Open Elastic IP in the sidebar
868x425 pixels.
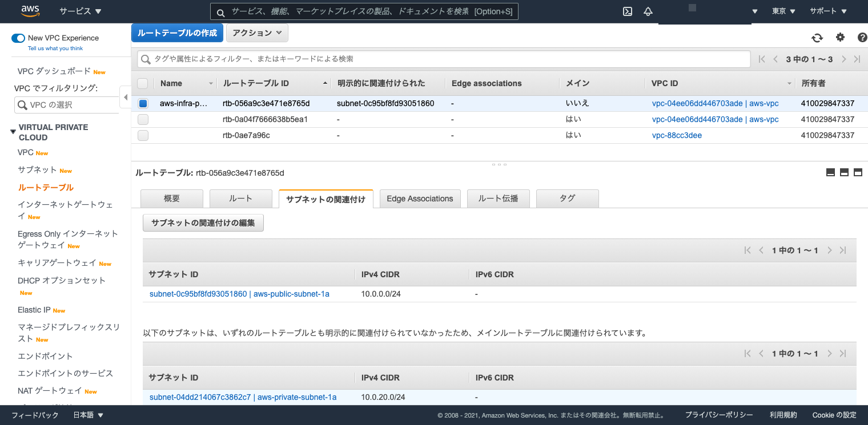[34, 310]
